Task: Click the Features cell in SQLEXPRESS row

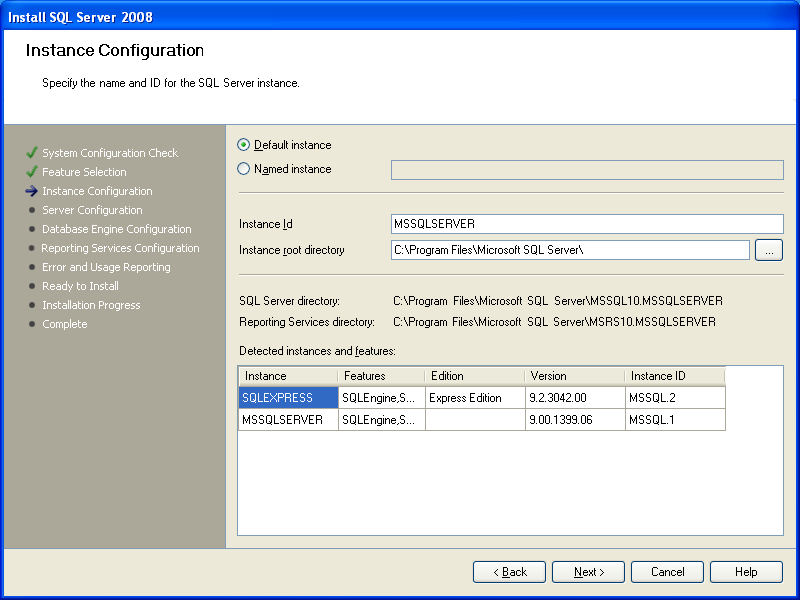Action: (x=382, y=397)
